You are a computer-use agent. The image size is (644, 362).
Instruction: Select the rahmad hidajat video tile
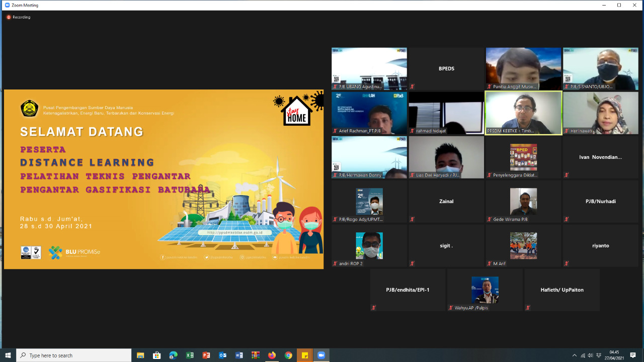click(446, 113)
